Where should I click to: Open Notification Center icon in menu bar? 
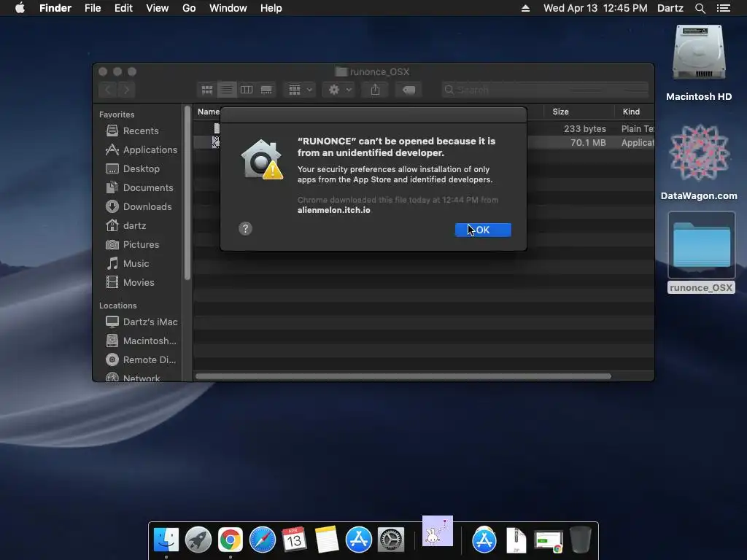724,8
